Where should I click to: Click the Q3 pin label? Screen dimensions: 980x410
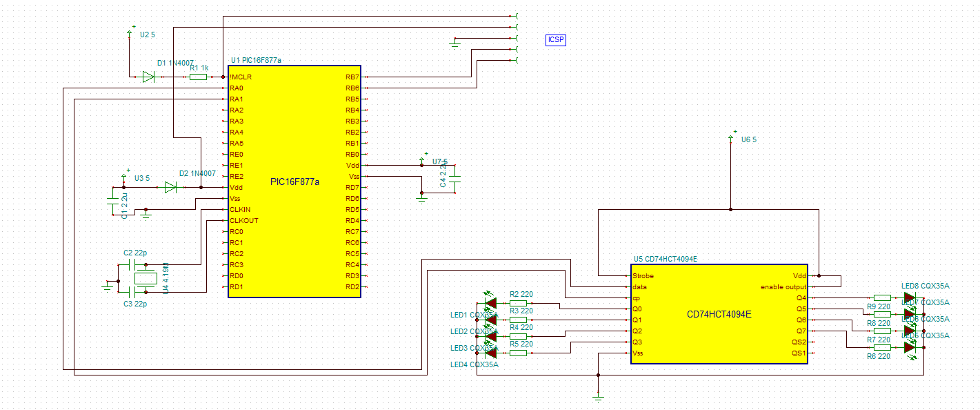coord(637,342)
